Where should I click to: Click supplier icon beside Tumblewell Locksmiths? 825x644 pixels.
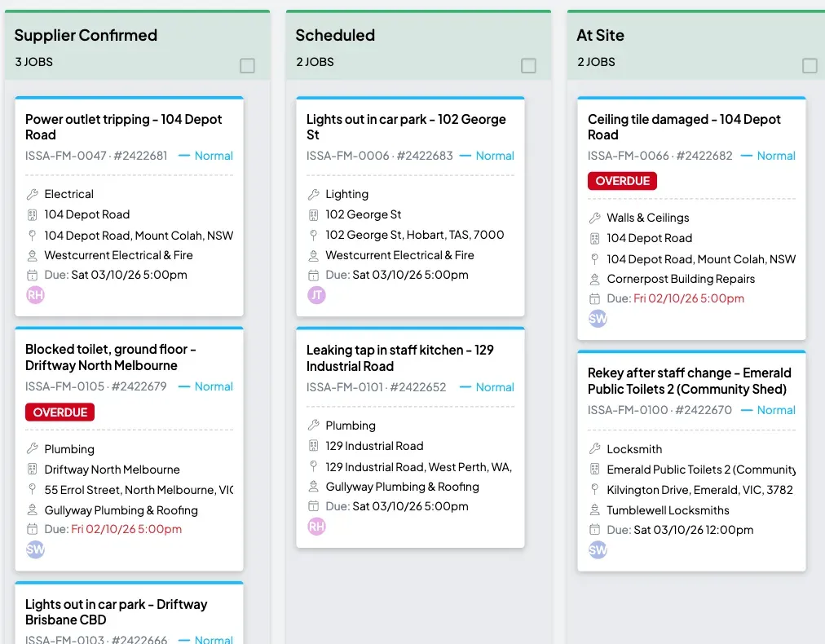click(594, 509)
